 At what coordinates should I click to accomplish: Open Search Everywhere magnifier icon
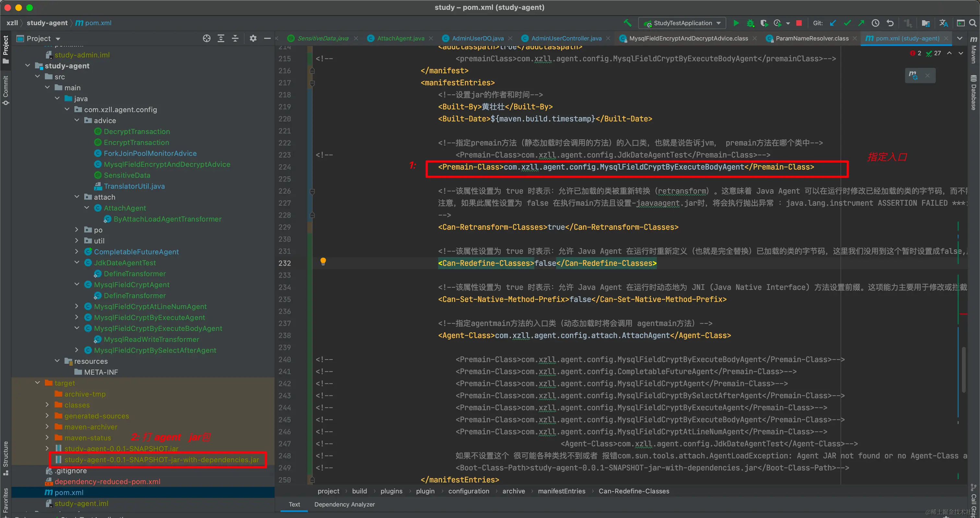click(x=973, y=23)
